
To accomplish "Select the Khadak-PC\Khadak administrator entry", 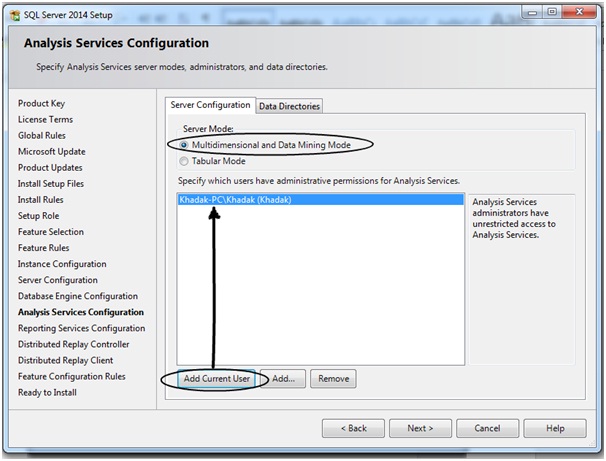I will coord(320,200).
